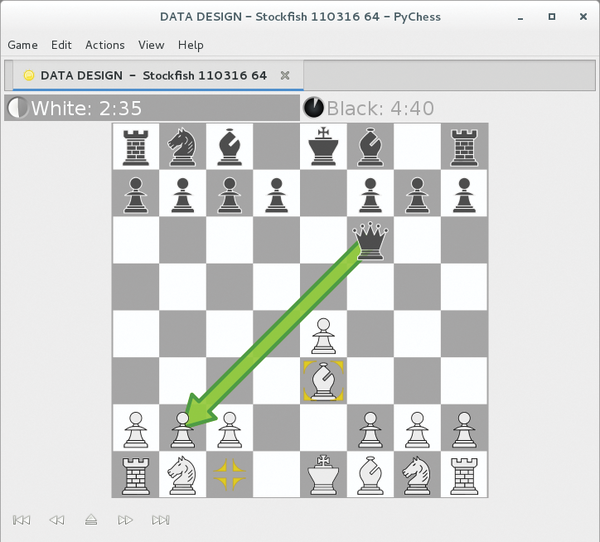Image resolution: width=600 pixels, height=542 pixels.
Task: Open the Edit menu
Action: click(61, 45)
